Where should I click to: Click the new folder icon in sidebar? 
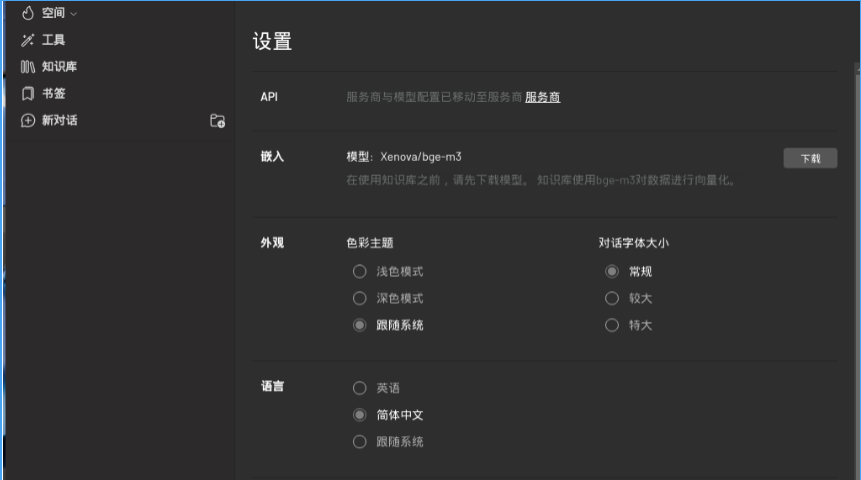tap(217, 121)
